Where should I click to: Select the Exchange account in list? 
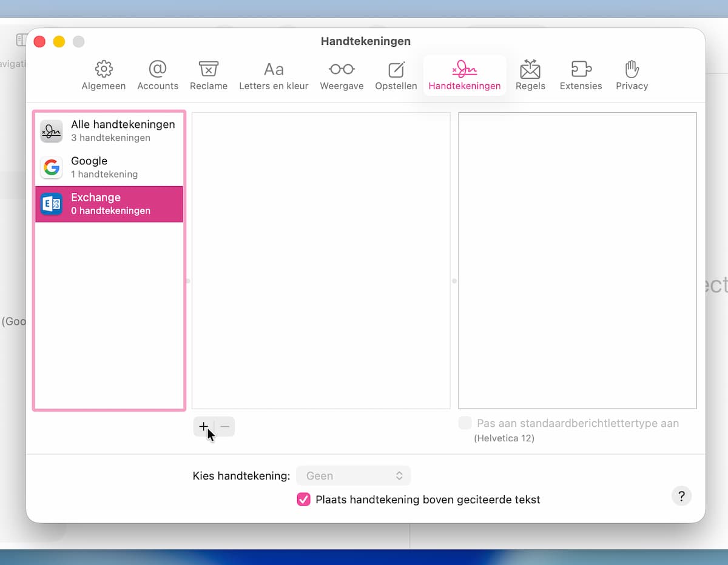point(109,204)
